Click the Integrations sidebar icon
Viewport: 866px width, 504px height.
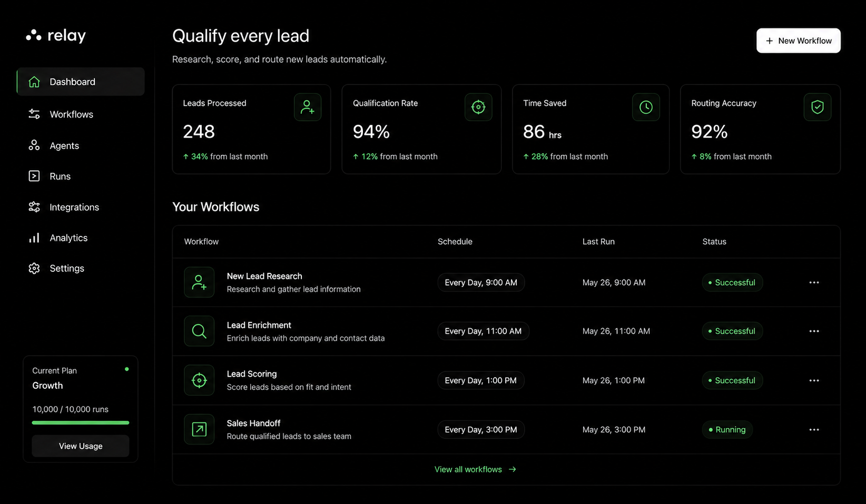pos(34,207)
